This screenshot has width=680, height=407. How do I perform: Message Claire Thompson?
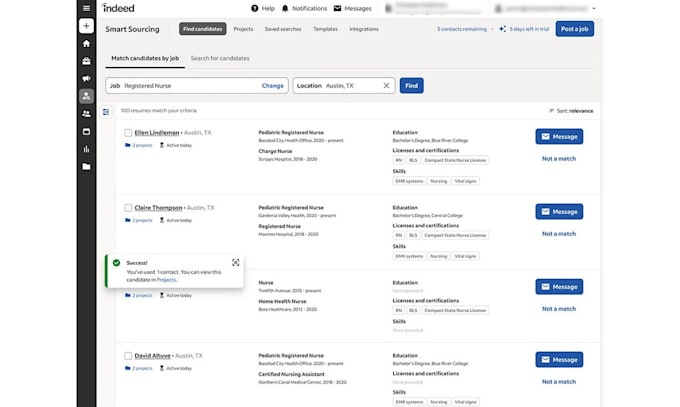(x=559, y=212)
